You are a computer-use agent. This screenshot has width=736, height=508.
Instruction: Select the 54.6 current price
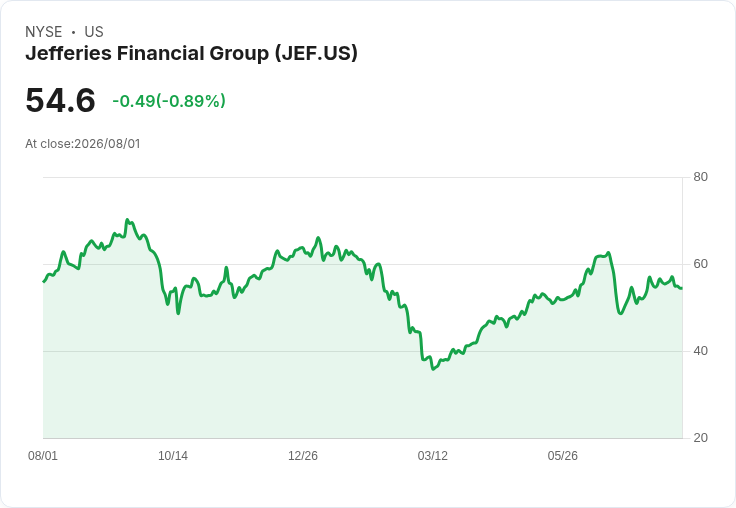60,100
